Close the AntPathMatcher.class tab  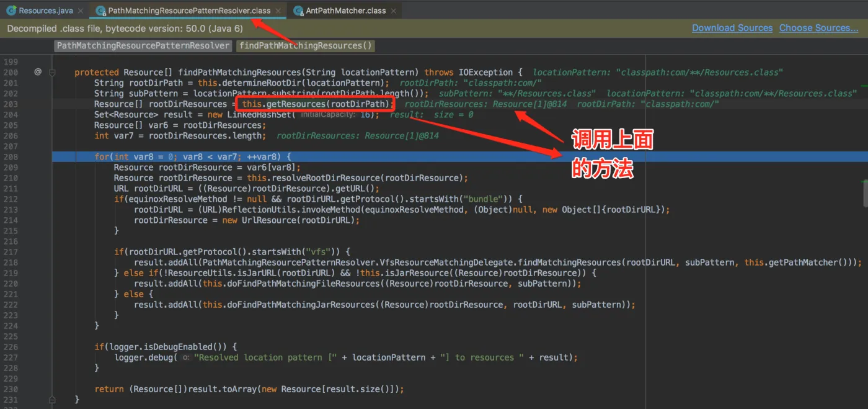394,11
